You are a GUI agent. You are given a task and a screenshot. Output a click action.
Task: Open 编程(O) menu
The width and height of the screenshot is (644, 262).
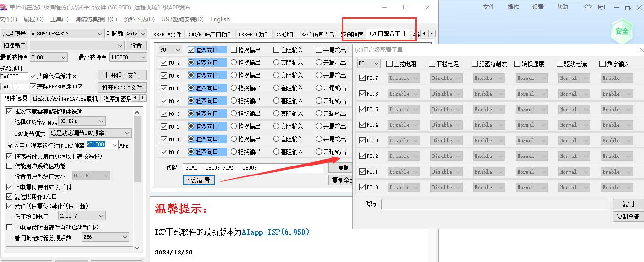33,19
